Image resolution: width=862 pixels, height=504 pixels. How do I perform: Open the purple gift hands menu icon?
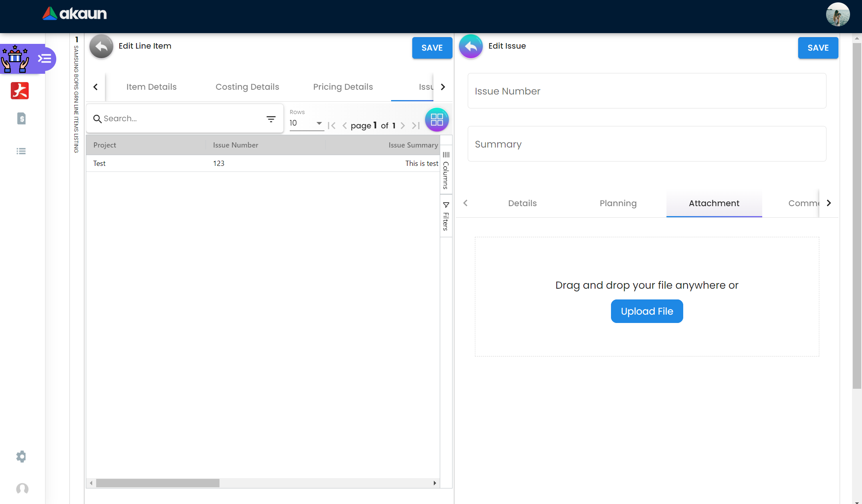(15, 59)
